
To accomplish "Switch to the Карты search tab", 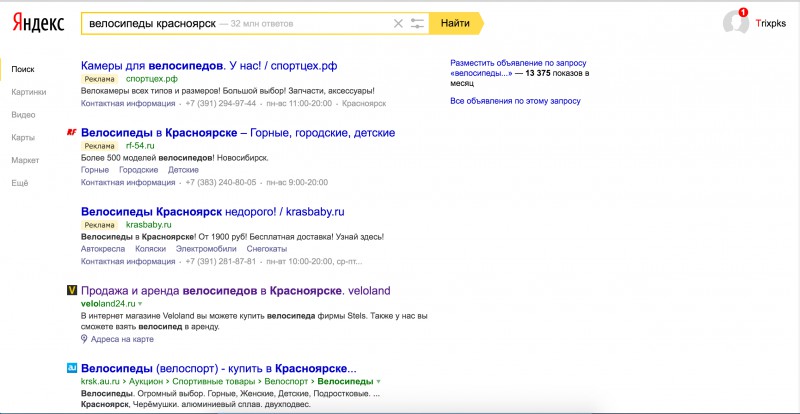I will point(23,137).
